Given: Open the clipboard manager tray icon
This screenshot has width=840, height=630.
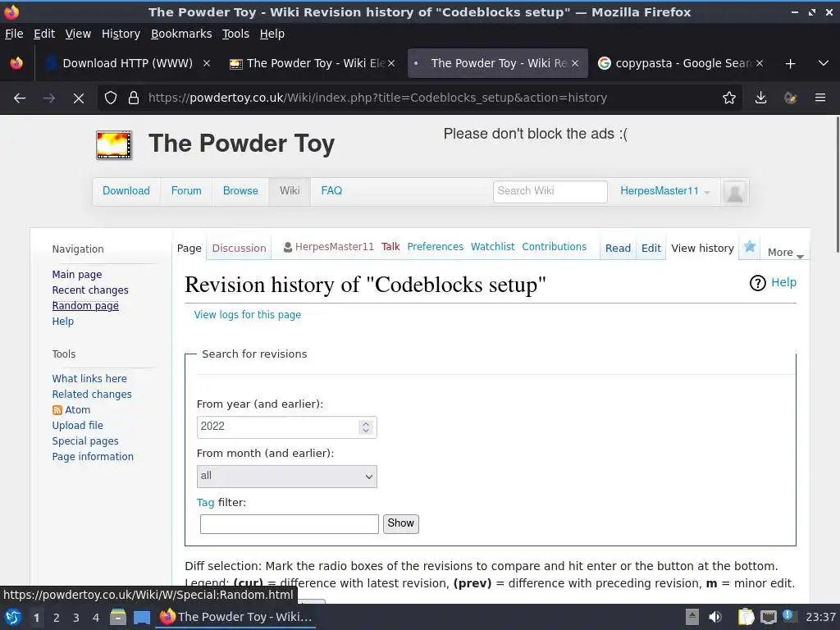Looking at the screenshot, I should pyautogui.click(x=746, y=617).
